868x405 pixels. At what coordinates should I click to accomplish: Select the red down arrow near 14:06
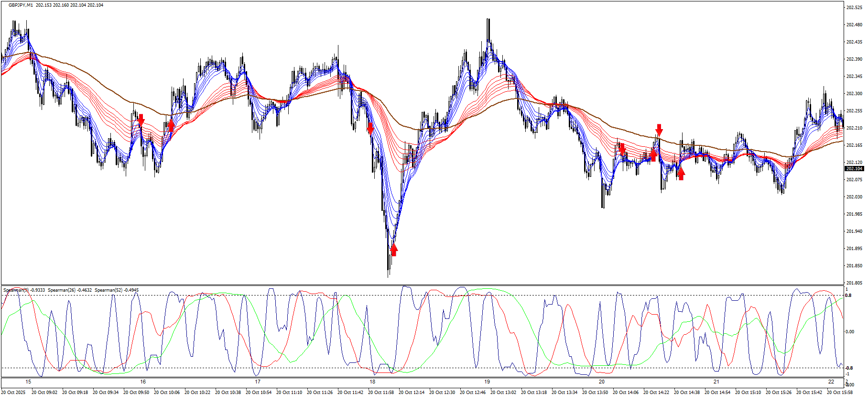pos(622,149)
